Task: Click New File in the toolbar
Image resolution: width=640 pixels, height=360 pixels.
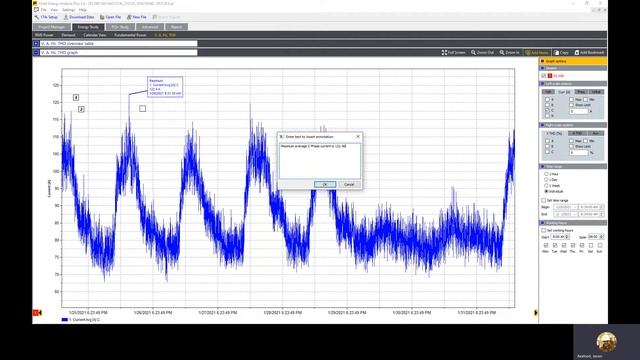Action: coord(136,17)
